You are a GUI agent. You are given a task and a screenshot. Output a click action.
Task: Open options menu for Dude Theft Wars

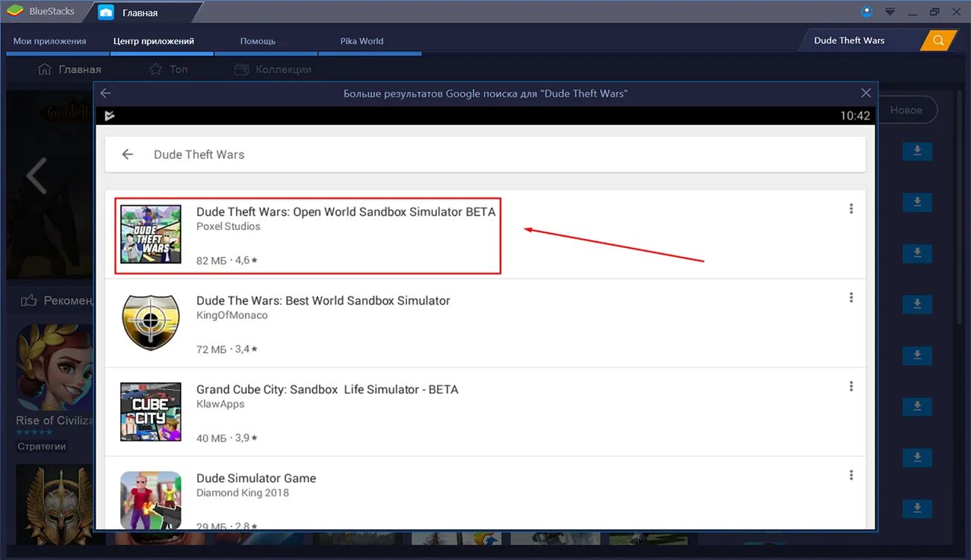(851, 209)
